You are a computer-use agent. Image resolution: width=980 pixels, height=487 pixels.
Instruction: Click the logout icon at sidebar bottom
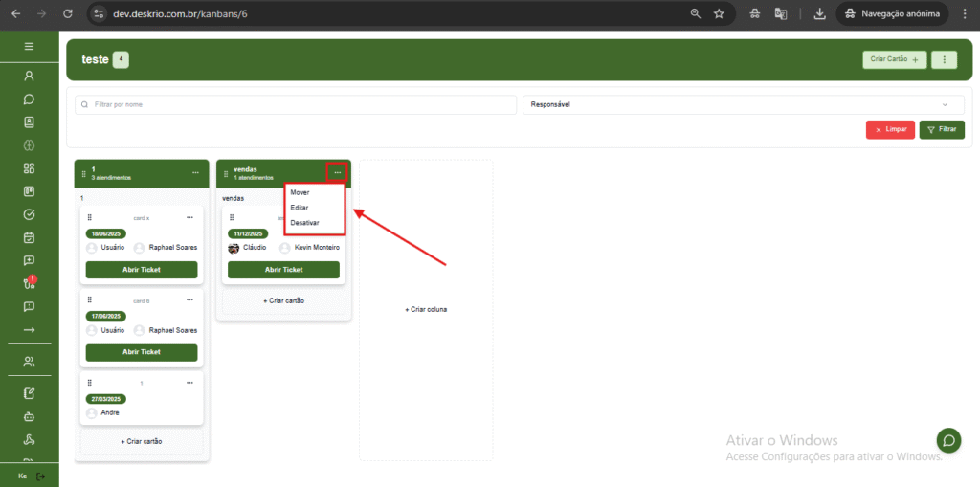click(x=39, y=476)
